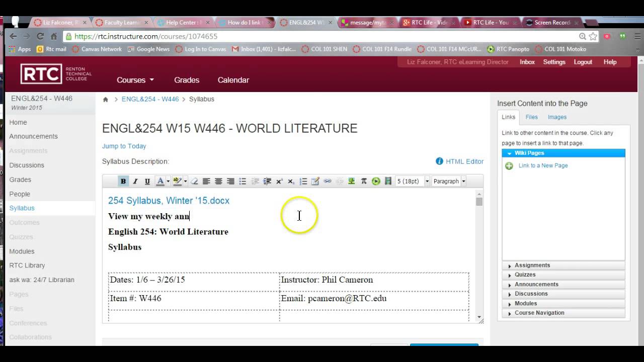Viewport: 644px width, 362px height.
Task: Apply superscript formatting
Action: (x=279, y=182)
